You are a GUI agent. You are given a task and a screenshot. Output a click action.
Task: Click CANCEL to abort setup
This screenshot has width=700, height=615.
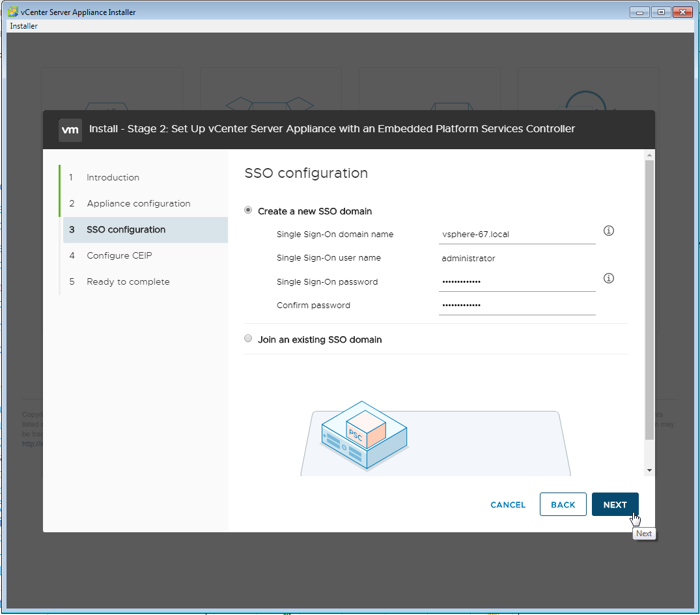[508, 505]
